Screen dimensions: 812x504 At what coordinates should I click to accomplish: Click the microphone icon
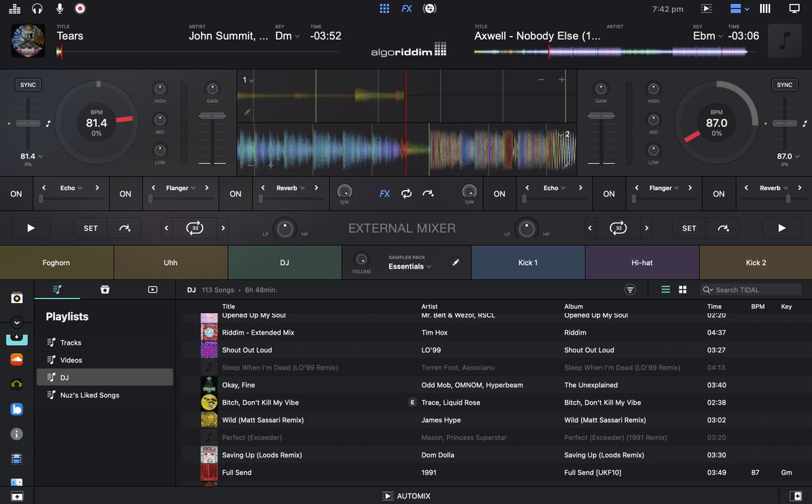point(60,9)
